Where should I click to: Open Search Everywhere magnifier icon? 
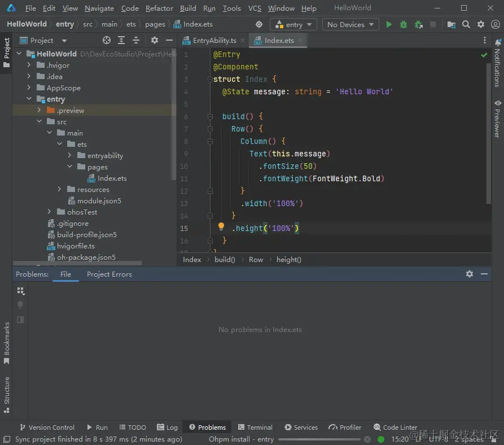pos(466,24)
